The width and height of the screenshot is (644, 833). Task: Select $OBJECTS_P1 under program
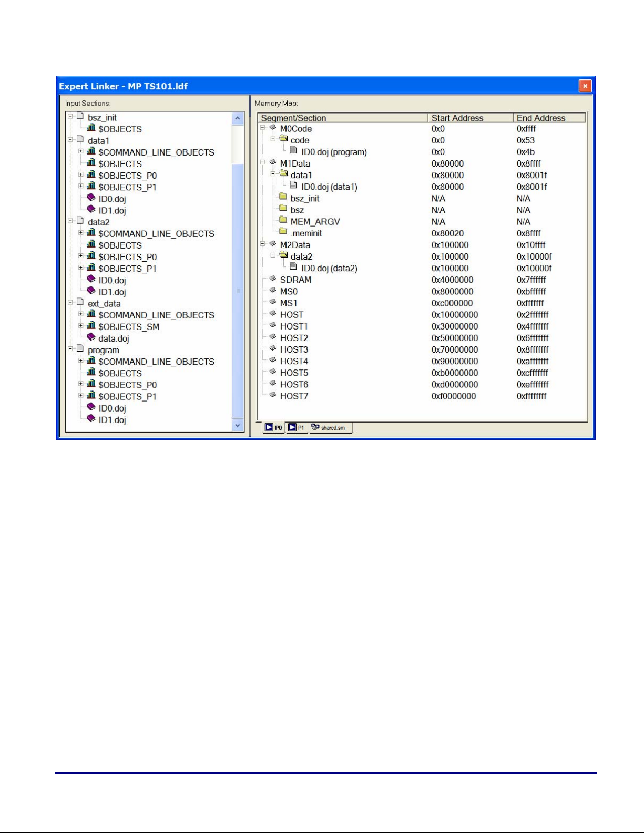coord(127,396)
